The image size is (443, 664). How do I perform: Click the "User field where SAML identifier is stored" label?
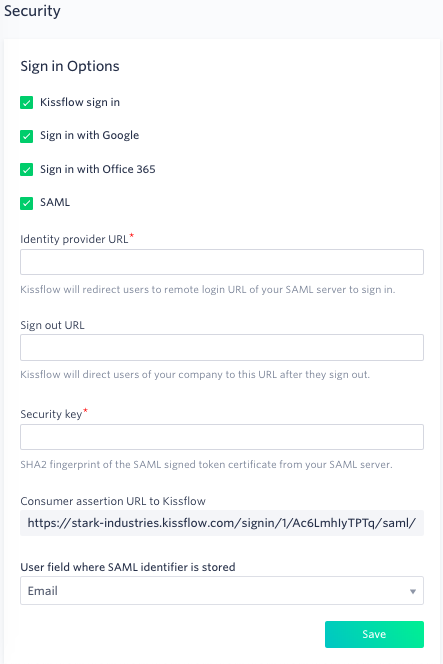[x=128, y=567]
